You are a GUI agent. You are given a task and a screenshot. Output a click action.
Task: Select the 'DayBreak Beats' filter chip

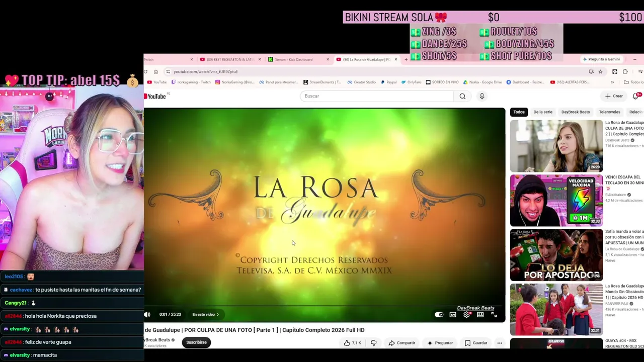[575, 112]
